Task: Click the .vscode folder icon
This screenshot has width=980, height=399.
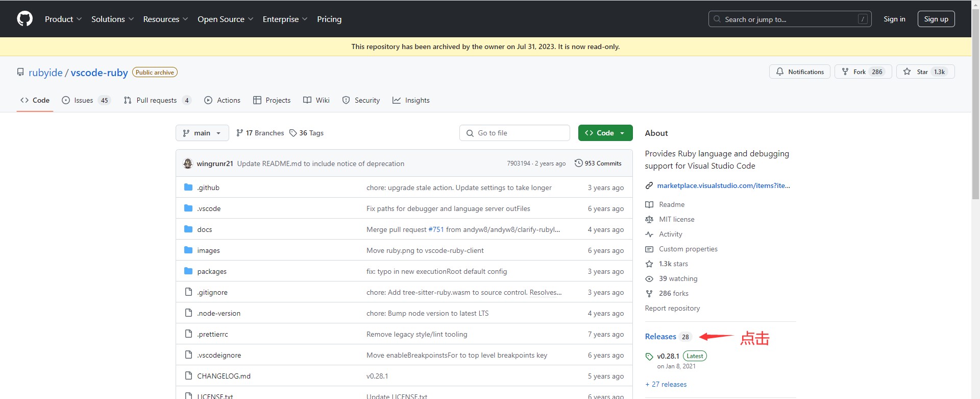Action: point(188,208)
